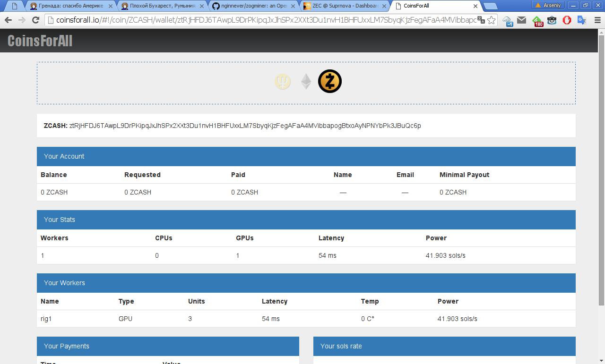
Task: Close the CoinsForAll tab
Action: [x=475, y=6]
